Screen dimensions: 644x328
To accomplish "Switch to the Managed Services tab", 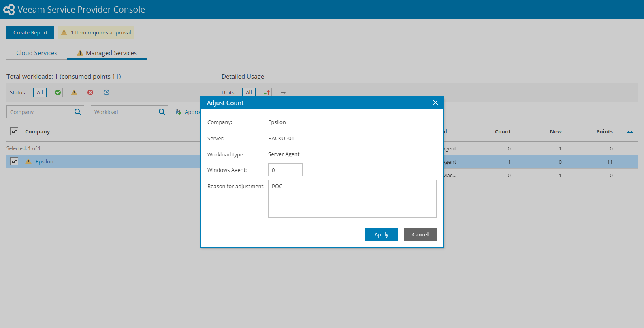I will [x=107, y=53].
